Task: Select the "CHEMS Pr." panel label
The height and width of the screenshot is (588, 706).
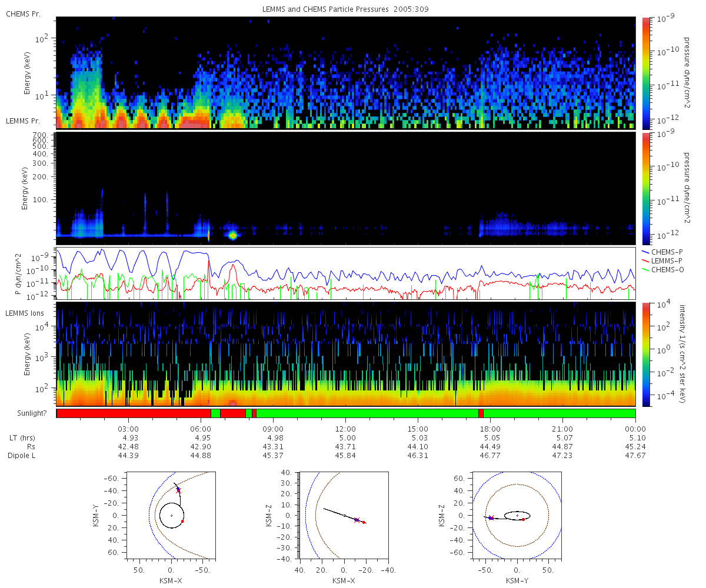Action: tap(23, 14)
